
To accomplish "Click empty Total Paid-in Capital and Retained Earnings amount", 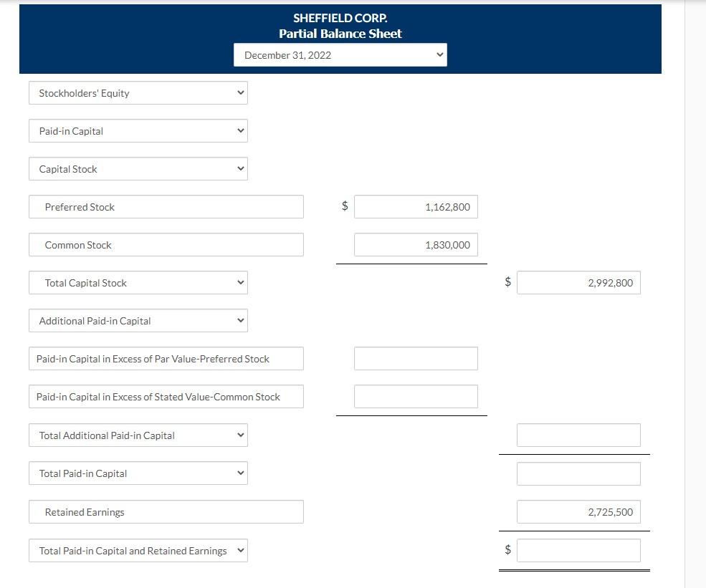I will coord(578,550).
